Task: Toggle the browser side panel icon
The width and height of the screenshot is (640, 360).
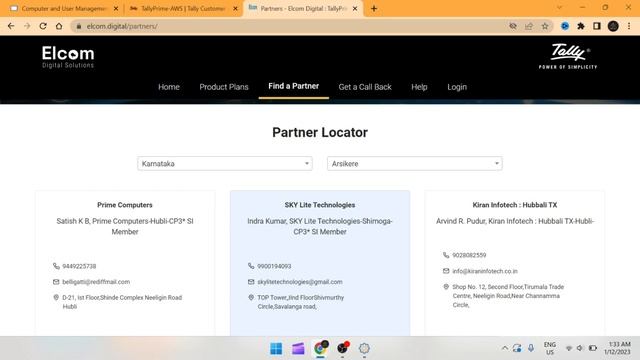Action: pos(597,26)
